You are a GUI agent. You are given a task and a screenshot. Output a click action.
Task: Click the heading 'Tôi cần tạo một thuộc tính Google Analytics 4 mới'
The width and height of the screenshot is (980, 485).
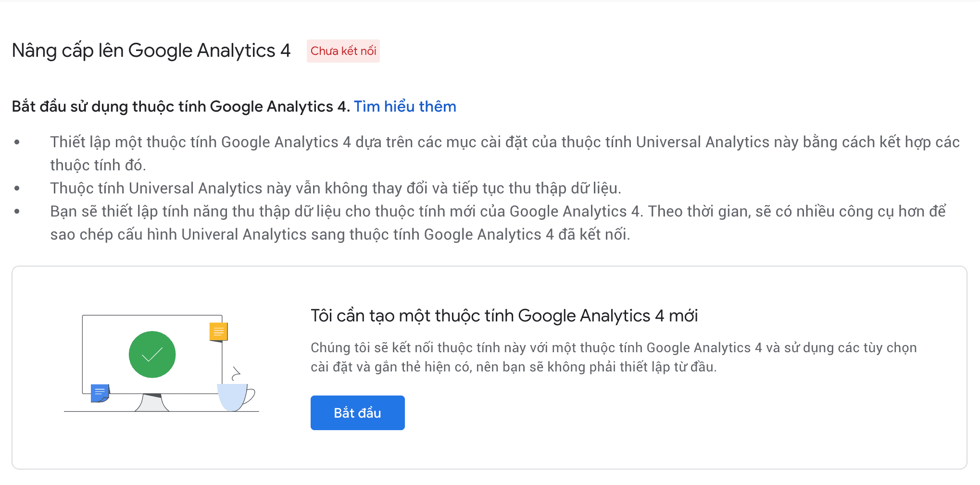[x=504, y=316]
